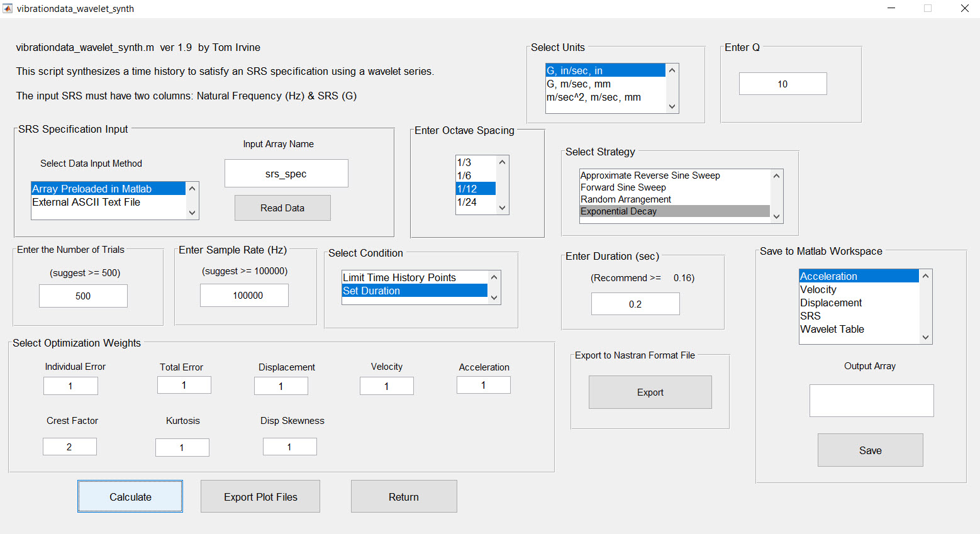
Task: Select 'External ASCII Text File' input method
Action: [x=86, y=203]
